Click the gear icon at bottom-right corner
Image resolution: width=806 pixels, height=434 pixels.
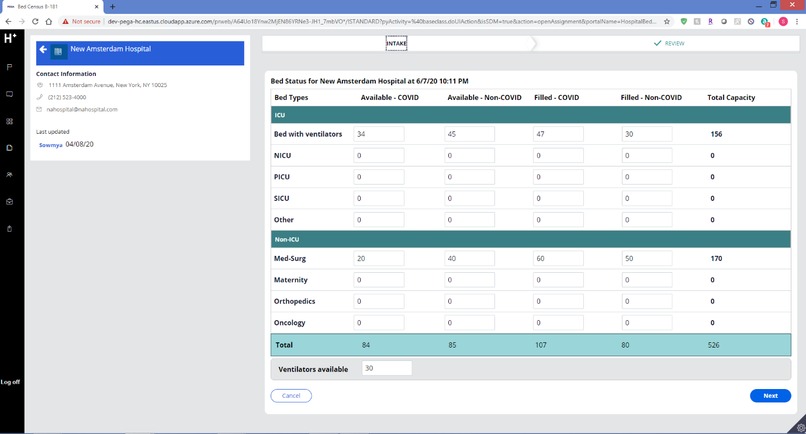(800, 428)
